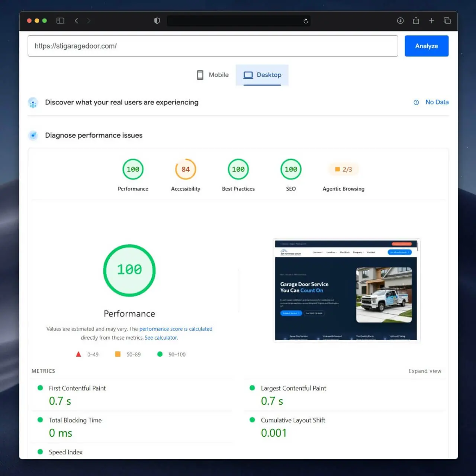This screenshot has width=476, height=476.
Task: Jump to Accessibility score gauge 84
Action: 186,169
